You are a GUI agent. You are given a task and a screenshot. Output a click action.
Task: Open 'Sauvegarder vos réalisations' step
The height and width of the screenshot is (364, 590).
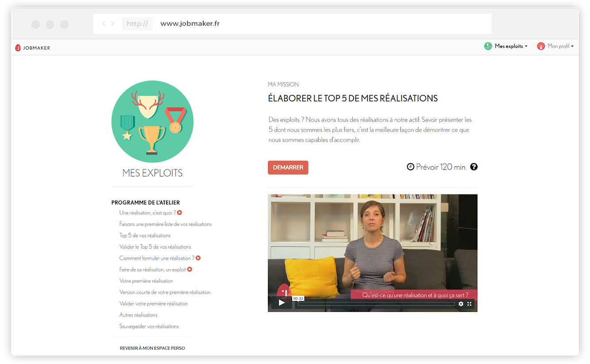[x=149, y=326]
